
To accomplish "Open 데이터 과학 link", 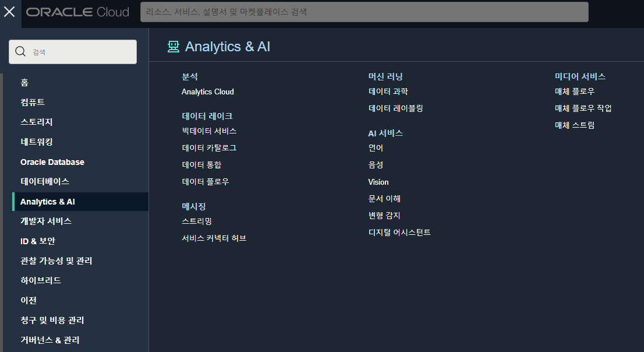I will pyautogui.click(x=388, y=91).
